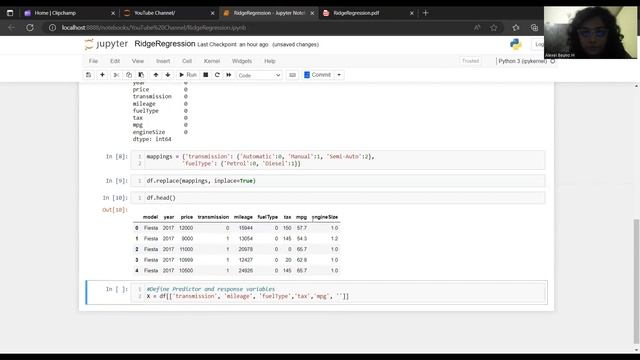
Task: Click the price value 12000 in row 0
Action: [x=186, y=228]
